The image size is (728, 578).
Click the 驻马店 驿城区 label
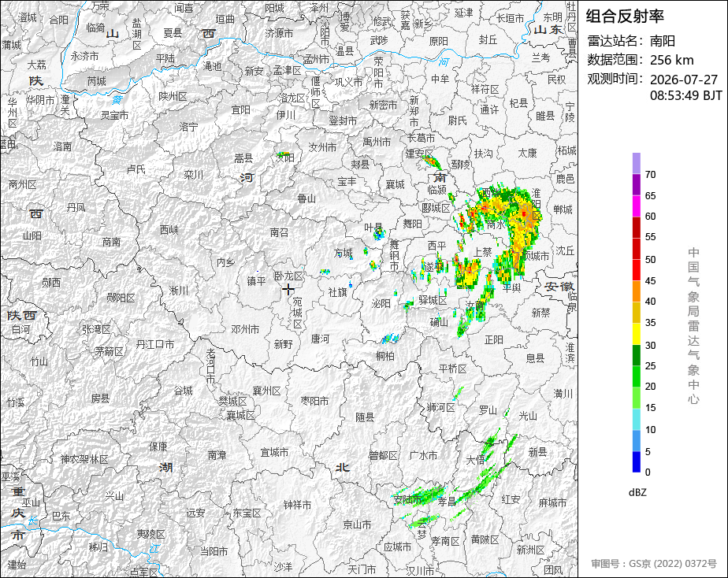[433, 300]
